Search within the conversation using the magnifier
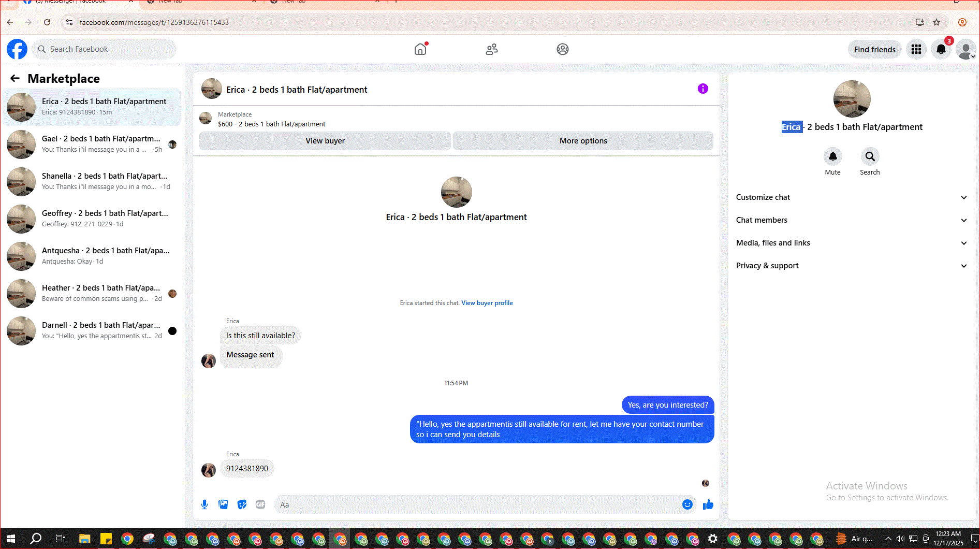980x549 pixels. click(x=870, y=156)
